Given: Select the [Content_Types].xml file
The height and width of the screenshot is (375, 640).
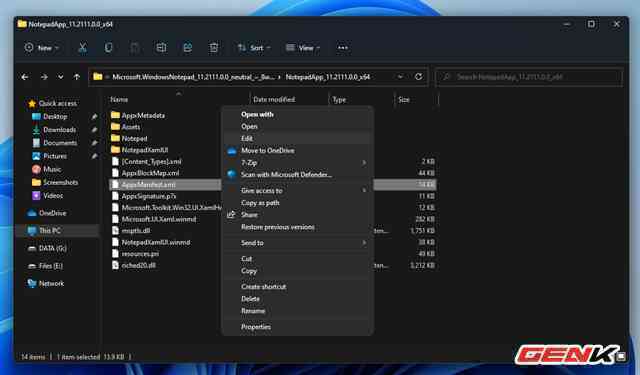Looking at the screenshot, I should [151, 161].
